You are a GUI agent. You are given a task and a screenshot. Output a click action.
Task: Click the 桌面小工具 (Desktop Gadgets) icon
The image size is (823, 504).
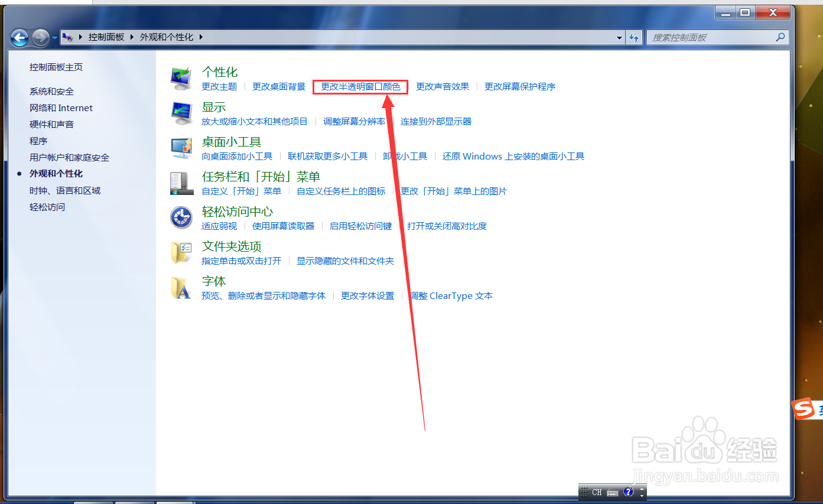(181, 146)
